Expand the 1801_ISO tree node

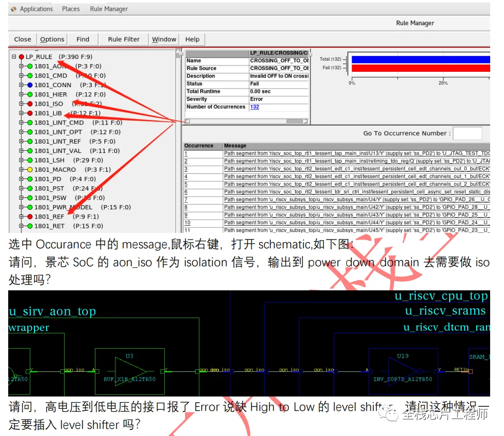(x=21, y=104)
